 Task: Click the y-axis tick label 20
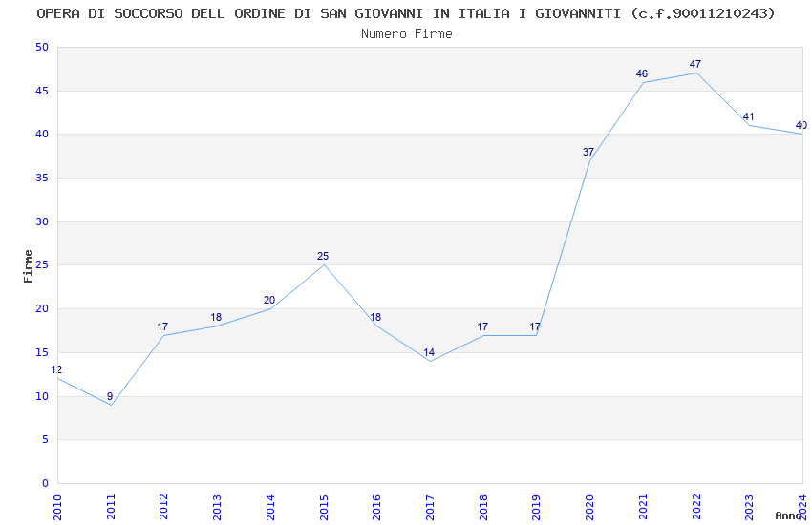[42, 308]
